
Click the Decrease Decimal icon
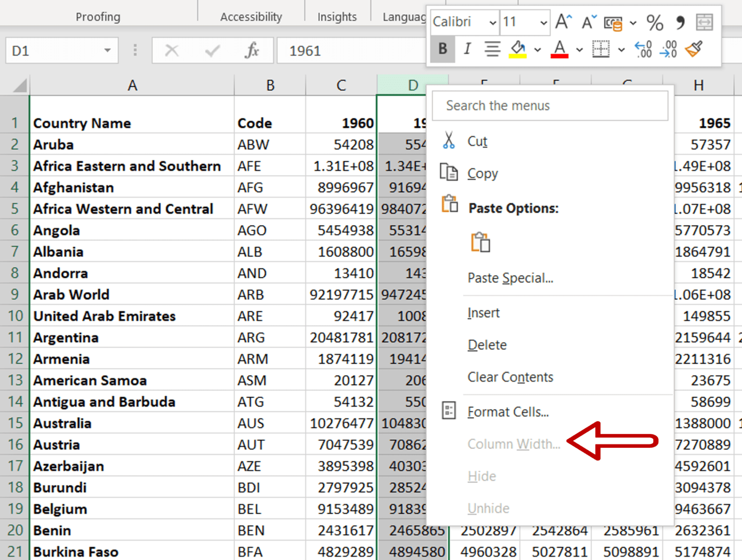pos(668,50)
